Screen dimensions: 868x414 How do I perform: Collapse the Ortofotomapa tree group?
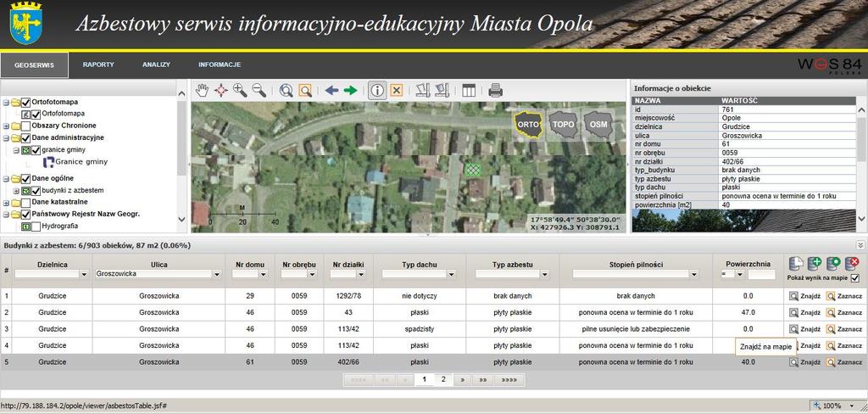point(6,103)
